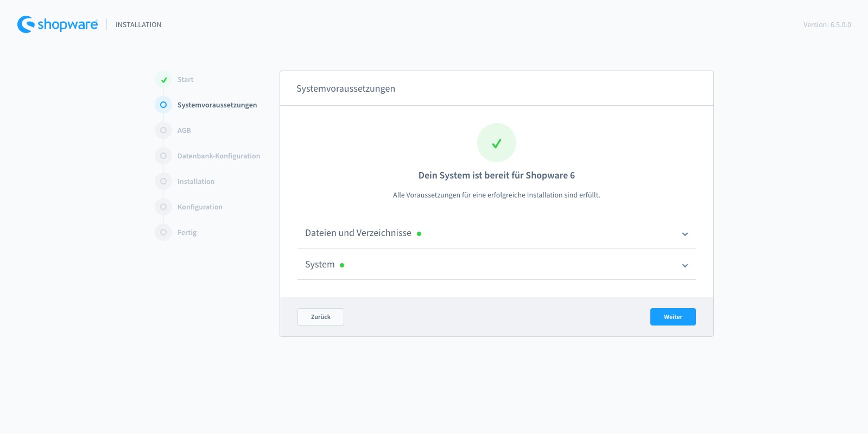This screenshot has width=868, height=434.
Task: Click the Weiter button
Action: [673, 317]
